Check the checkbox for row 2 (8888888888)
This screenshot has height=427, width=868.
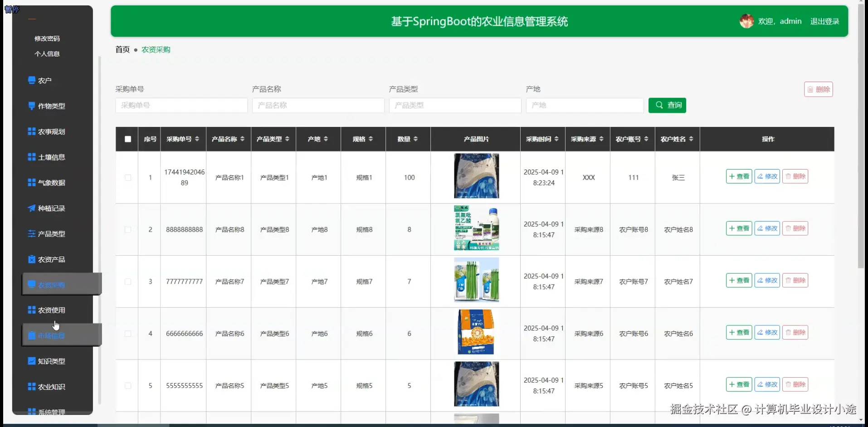point(128,230)
